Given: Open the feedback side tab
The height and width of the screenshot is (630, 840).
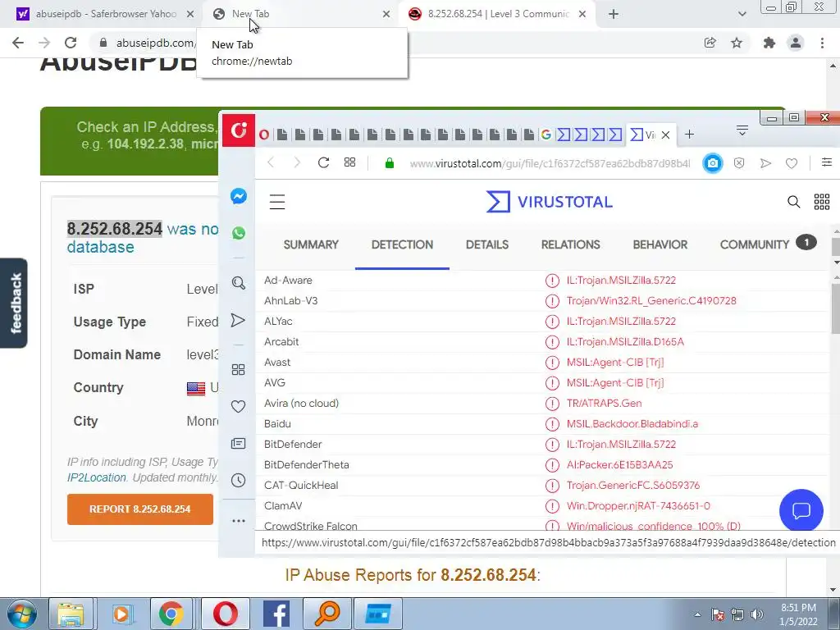Looking at the screenshot, I should point(14,304).
